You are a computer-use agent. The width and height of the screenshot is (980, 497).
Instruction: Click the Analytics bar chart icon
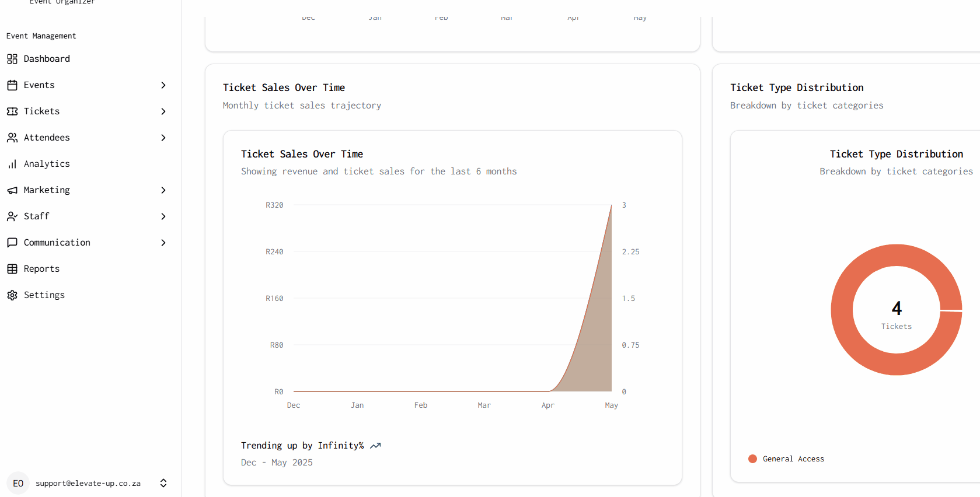click(x=12, y=164)
